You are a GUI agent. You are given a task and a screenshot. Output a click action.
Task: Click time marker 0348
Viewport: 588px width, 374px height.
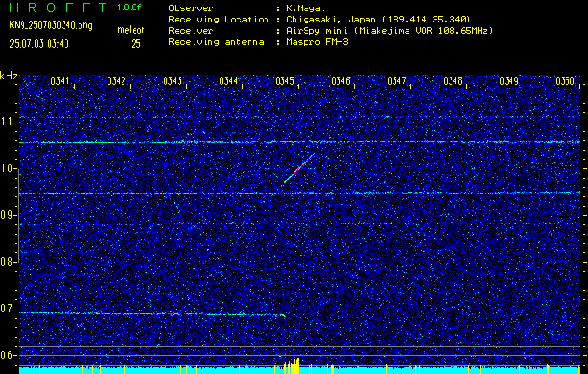[452, 80]
